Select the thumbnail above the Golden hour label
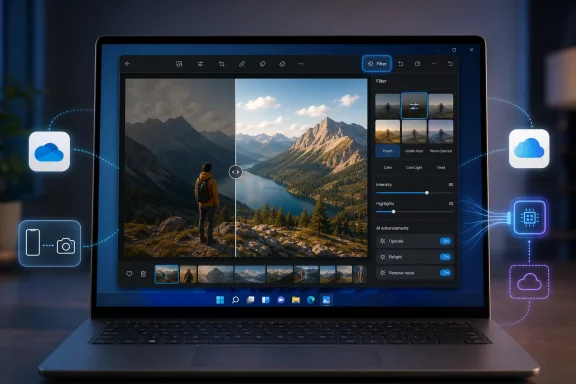Screen dimensions: 576x384 pyautogui.click(x=414, y=132)
